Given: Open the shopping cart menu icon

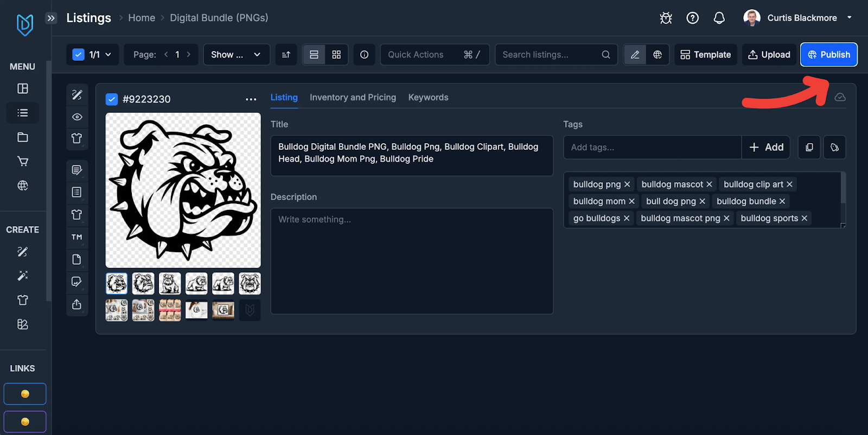Looking at the screenshot, I should (23, 161).
